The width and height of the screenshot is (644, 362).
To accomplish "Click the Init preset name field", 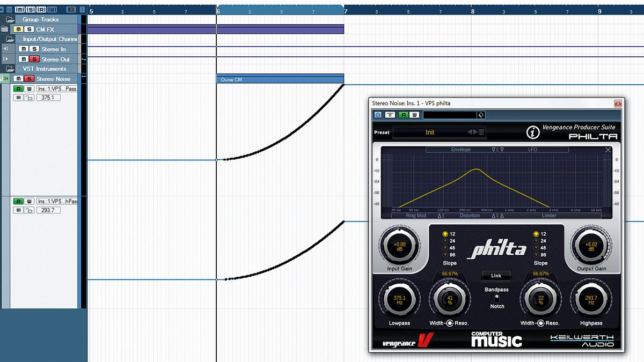I will point(430,132).
